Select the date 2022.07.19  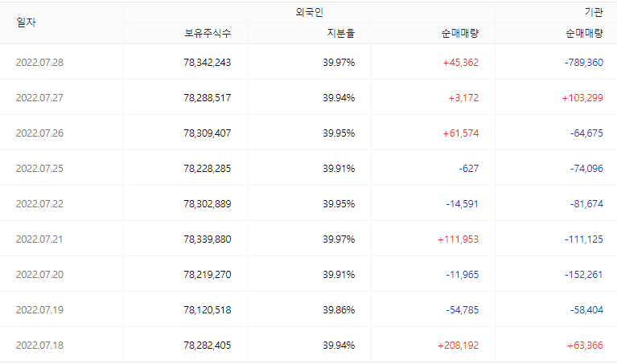pos(39,310)
